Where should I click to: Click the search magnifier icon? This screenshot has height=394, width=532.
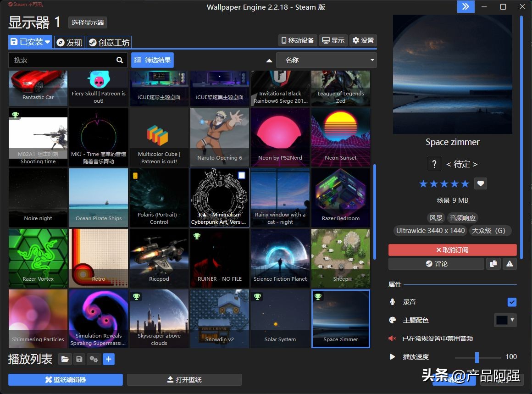pos(120,60)
